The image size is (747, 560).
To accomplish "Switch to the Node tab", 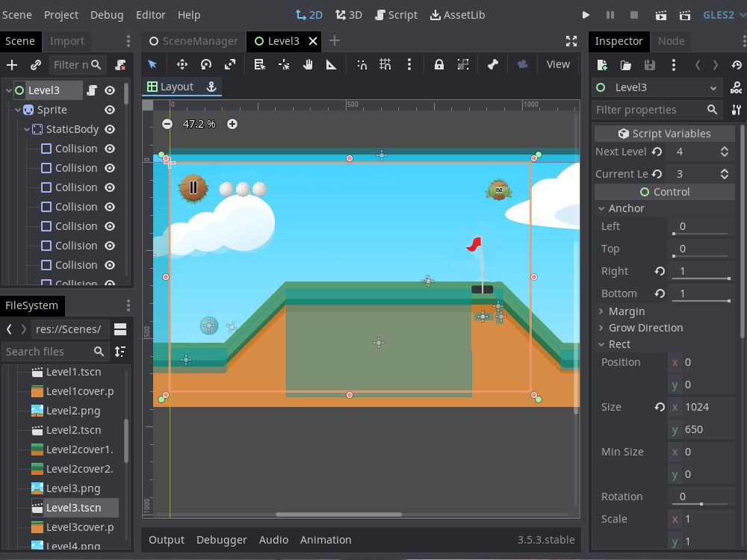I will [x=671, y=41].
